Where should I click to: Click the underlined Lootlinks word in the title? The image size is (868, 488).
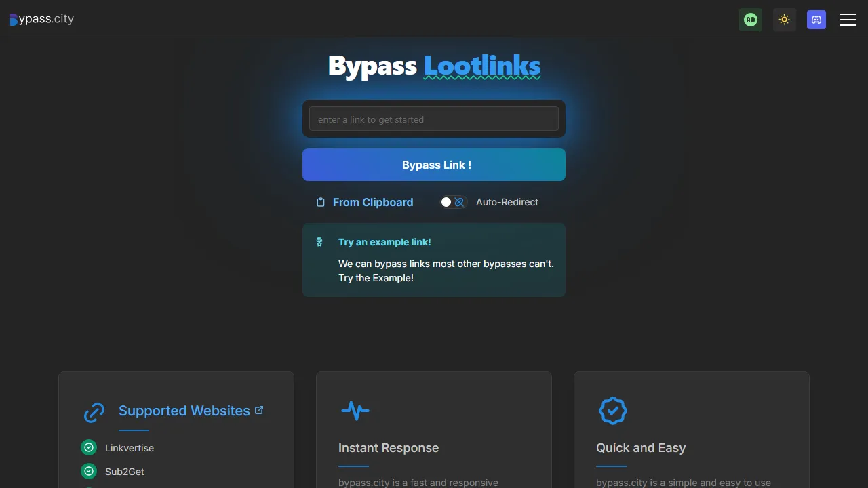pos(481,66)
